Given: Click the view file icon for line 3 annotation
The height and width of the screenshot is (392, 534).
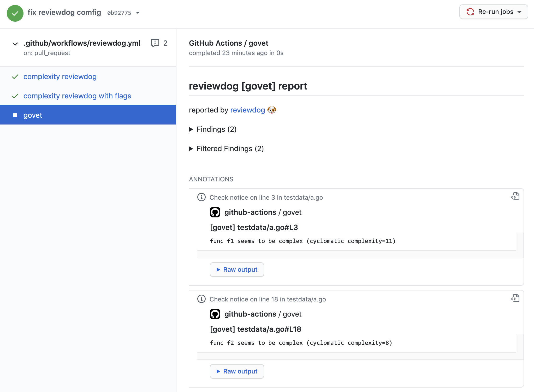Looking at the screenshot, I should pyautogui.click(x=515, y=197).
